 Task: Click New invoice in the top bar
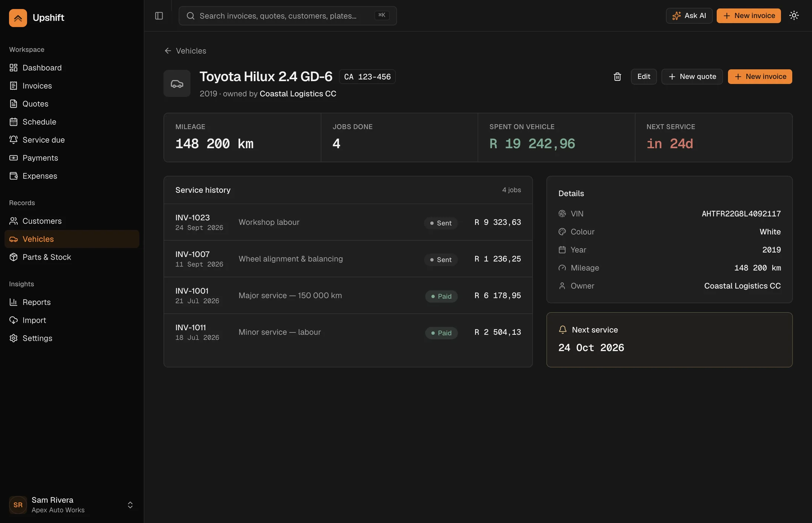click(748, 16)
